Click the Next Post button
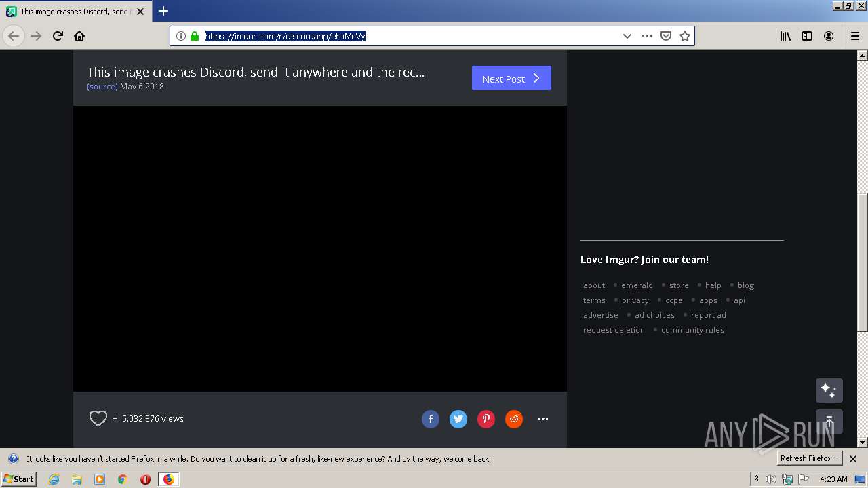This screenshot has width=868, height=488. pyautogui.click(x=511, y=78)
